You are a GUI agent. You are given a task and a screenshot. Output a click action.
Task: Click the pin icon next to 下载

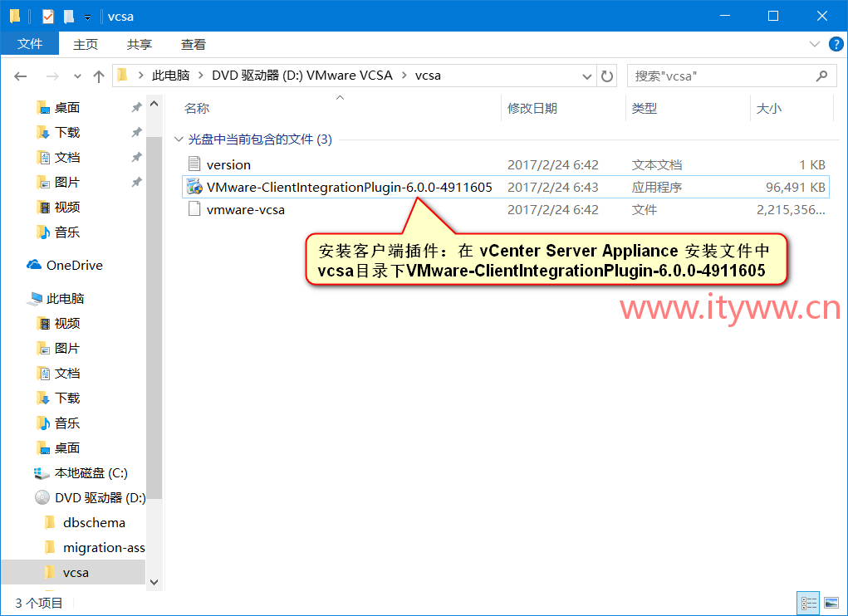pyautogui.click(x=136, y=132)
